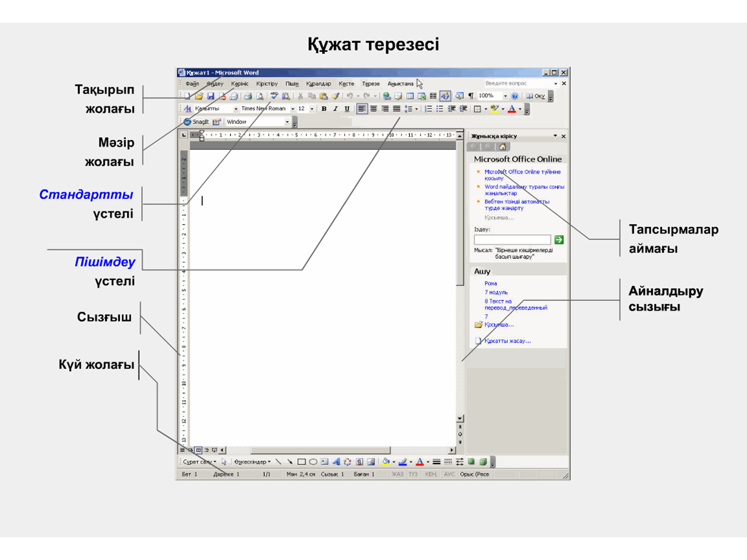Click the Increase Indent icon
Viewport: 747px width, 560px height.
(463, 109)
